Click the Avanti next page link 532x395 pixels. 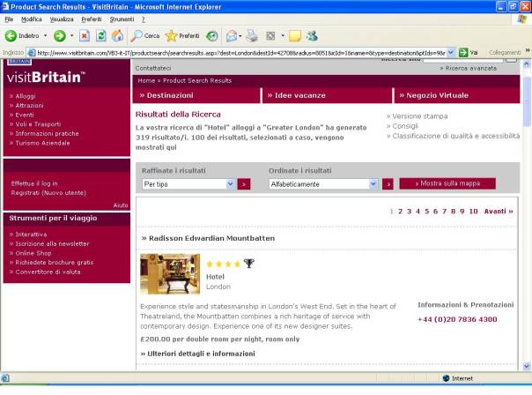tap(499, 212)
